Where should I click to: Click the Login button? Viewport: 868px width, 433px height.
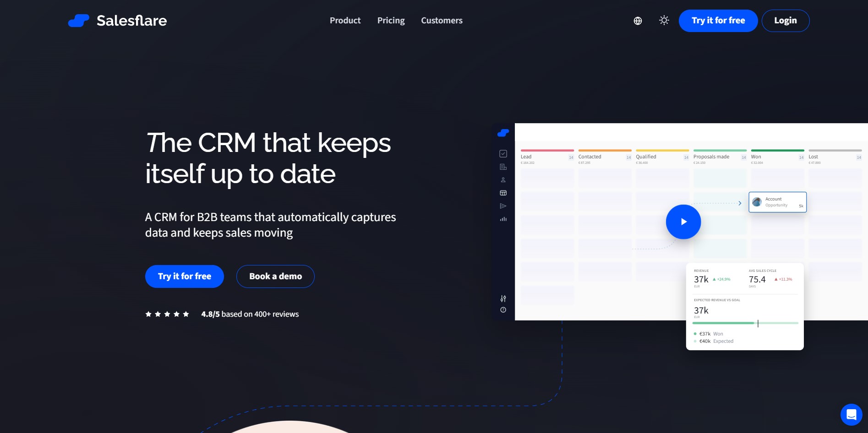tap(786, 21)
